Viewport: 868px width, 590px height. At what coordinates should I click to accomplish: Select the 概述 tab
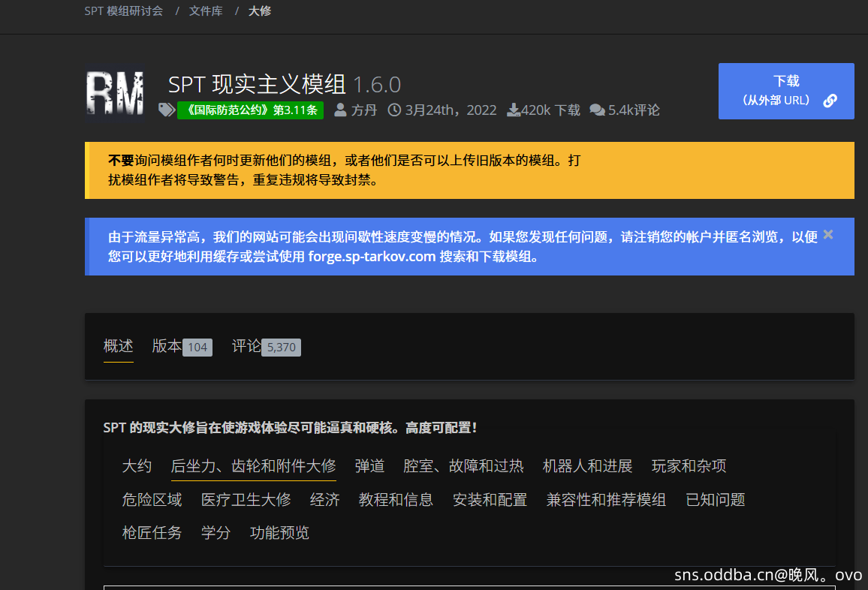(119, 347)
